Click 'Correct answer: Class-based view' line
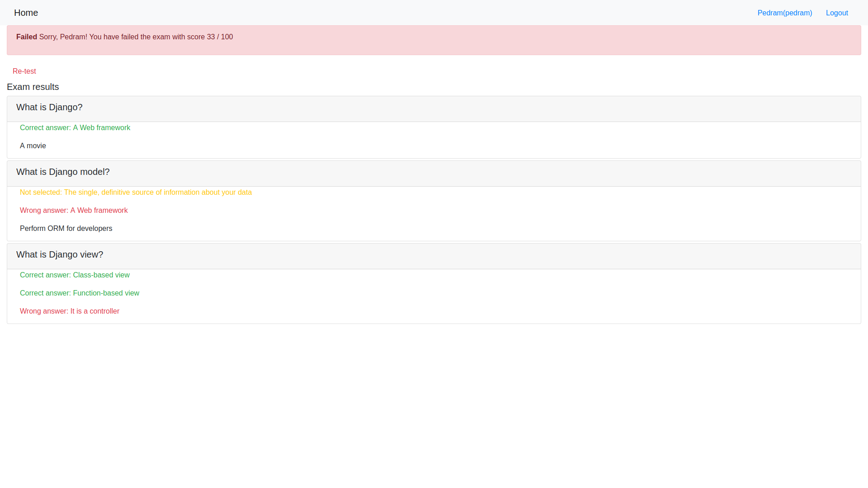This screenshot has height=488, width=868. [x=75, y=275]
